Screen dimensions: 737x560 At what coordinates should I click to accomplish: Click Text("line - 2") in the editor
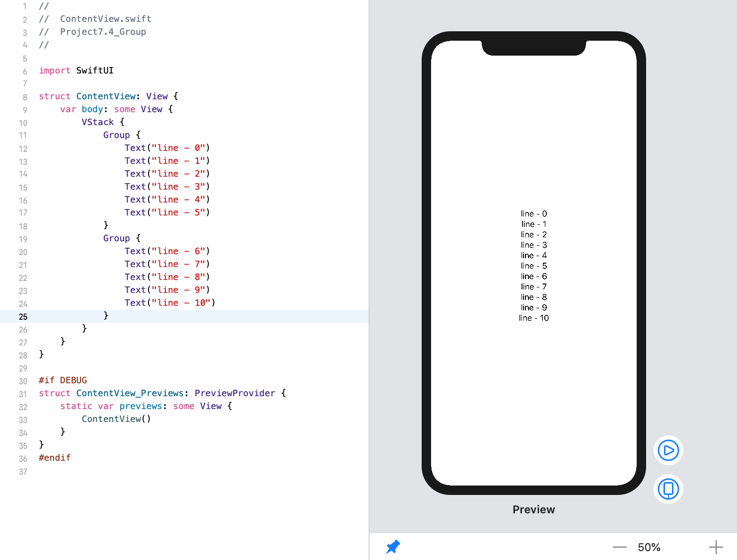pyautogui.click(x=167, y=174)
